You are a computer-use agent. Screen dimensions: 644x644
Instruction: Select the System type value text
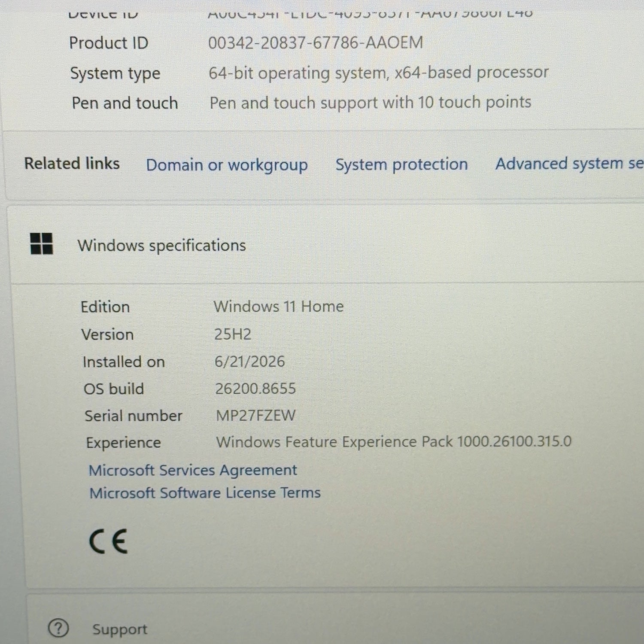[x=379, y=73]
